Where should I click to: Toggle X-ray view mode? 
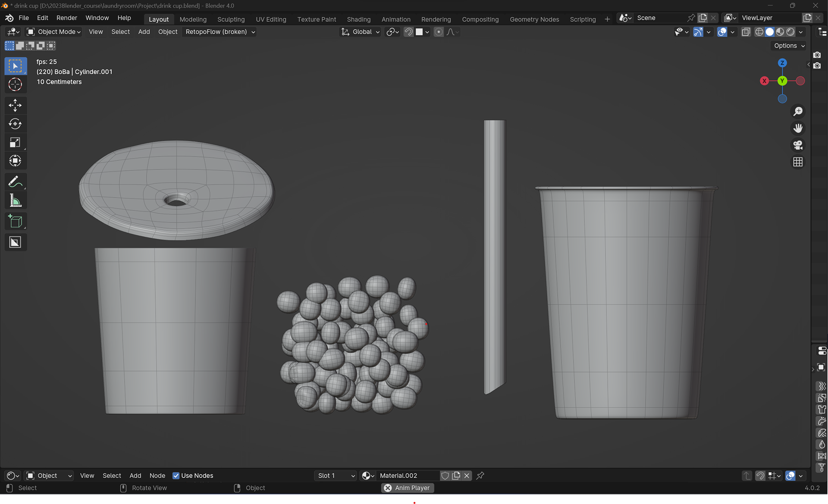point(746,32)
